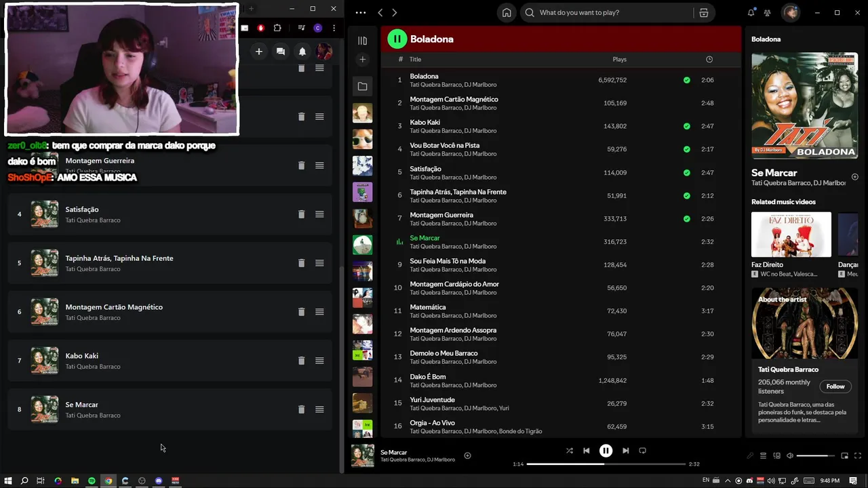
Task: Toggle saved checkmark for Satisfação track
Action: (x=686, y=173)
